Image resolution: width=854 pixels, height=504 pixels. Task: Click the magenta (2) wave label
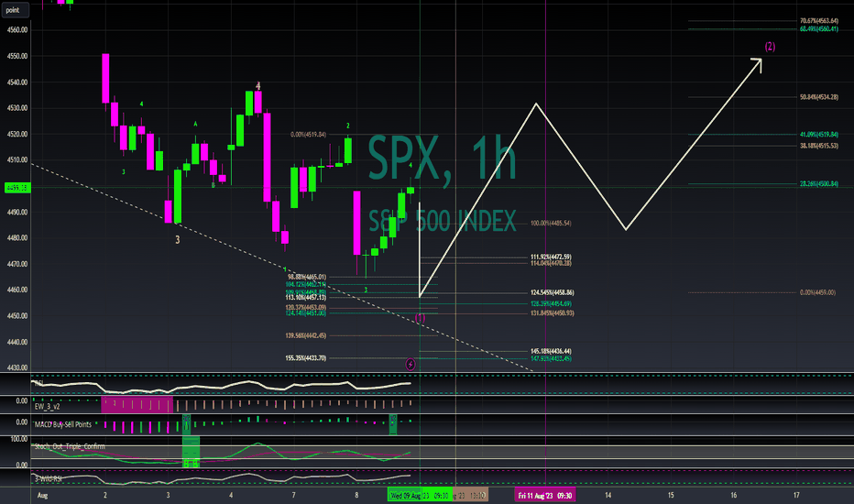pos(770,47)
